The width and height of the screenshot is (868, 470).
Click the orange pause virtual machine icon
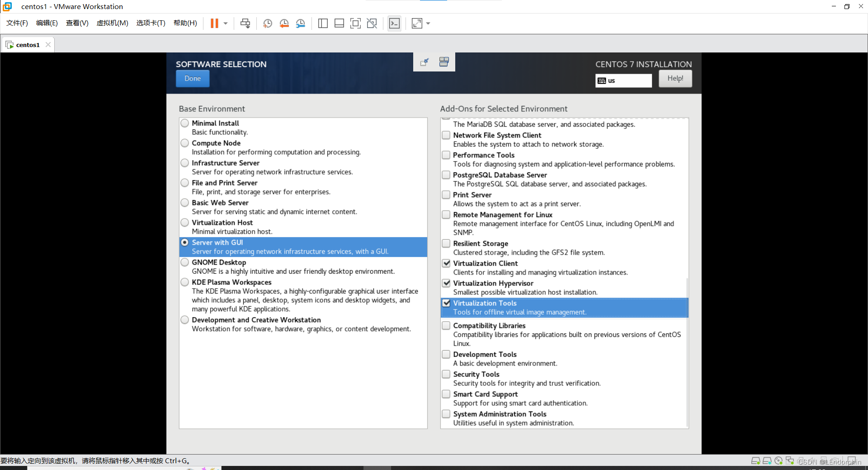point(214,23)
